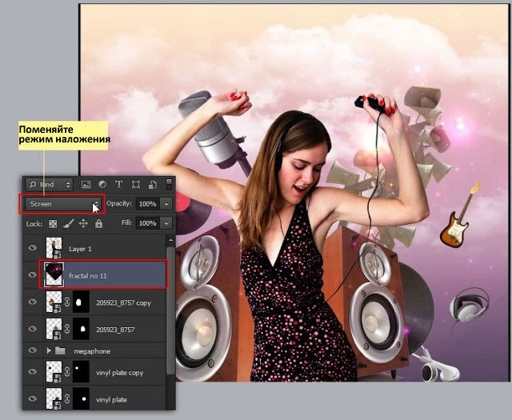Open the Screen blend mode dropdown
Image resolution: width=512 pixels, height=420 pixels.
pyautogui.click(x=63, y=204)
